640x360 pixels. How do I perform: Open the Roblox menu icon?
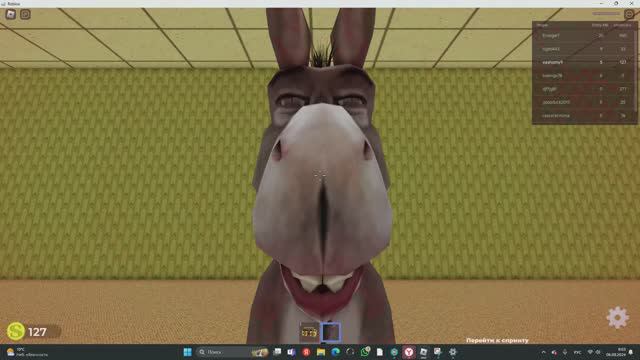tap(11, 14)
